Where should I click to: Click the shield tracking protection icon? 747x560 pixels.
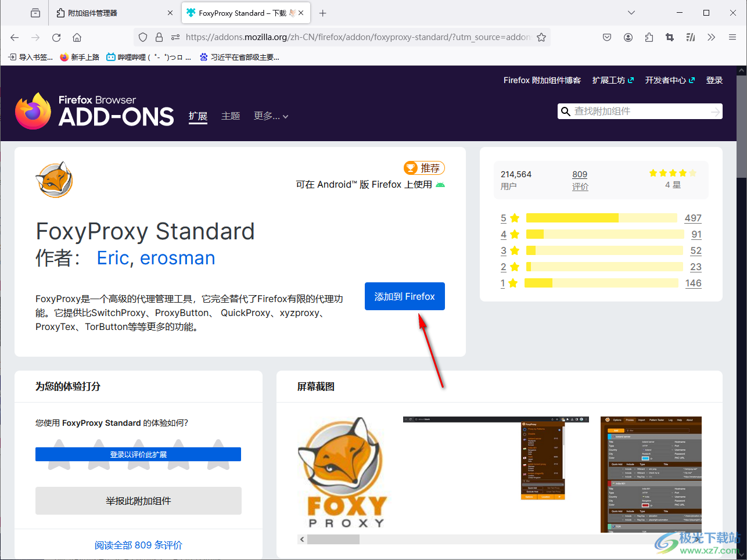click(143, 37)
